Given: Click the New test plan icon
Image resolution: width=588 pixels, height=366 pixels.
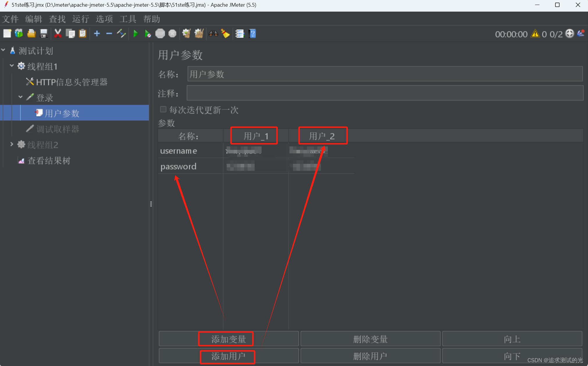Looking at the screenshot, I should coord(7,34).
